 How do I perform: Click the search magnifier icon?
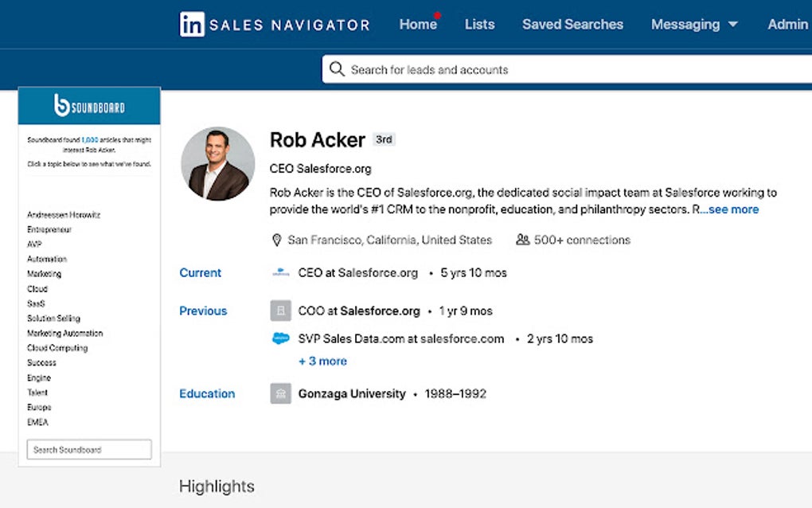337,69
